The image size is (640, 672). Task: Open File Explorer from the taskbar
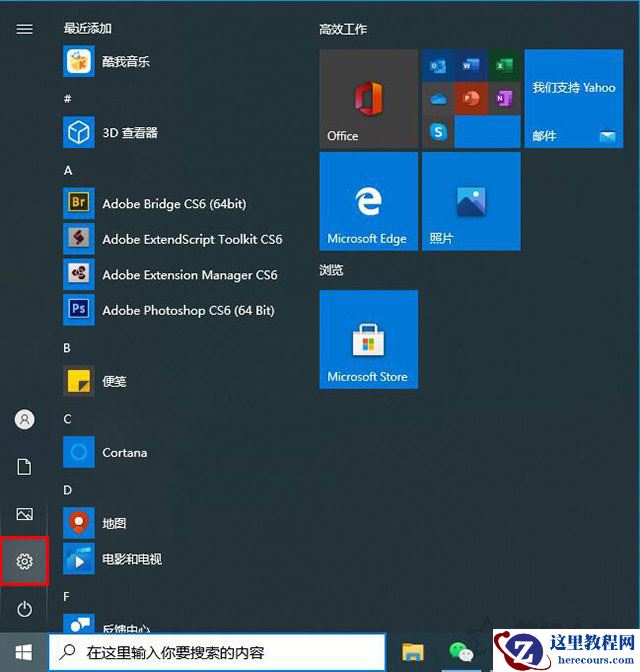[x=413, y=652]
